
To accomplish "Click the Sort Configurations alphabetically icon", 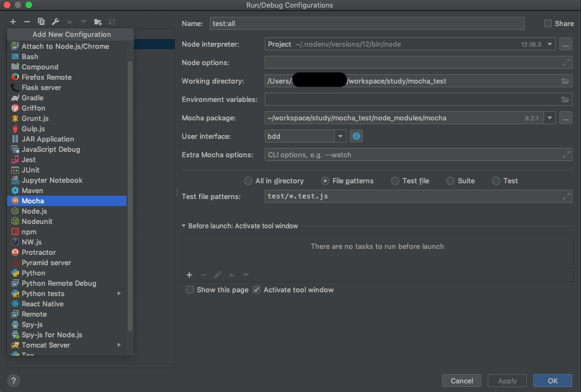I will pos(112,22).
